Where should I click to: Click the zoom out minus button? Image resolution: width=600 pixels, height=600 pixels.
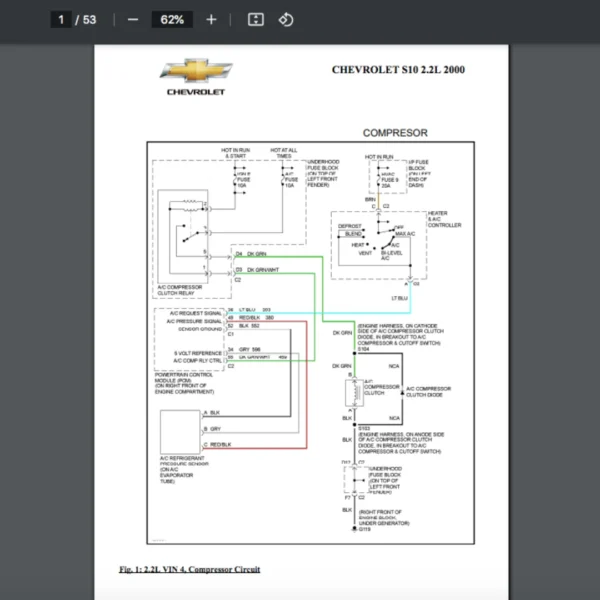point(133,20)
